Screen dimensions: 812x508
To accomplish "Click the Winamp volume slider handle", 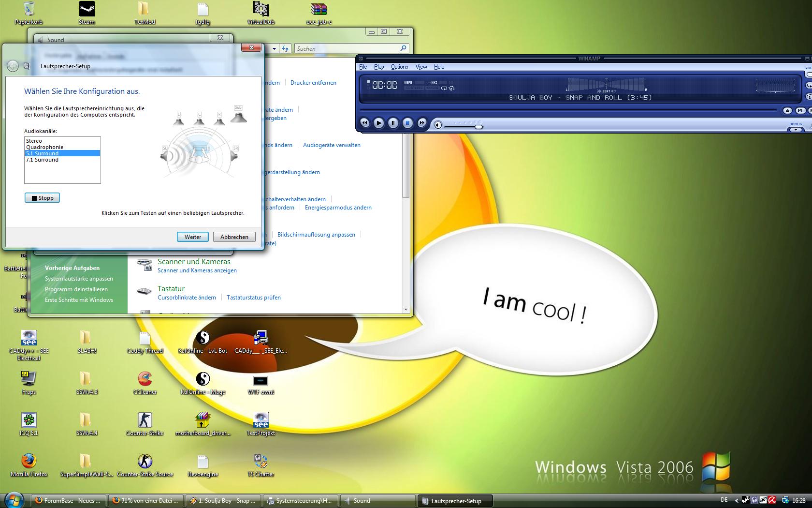I will [478, 127].
